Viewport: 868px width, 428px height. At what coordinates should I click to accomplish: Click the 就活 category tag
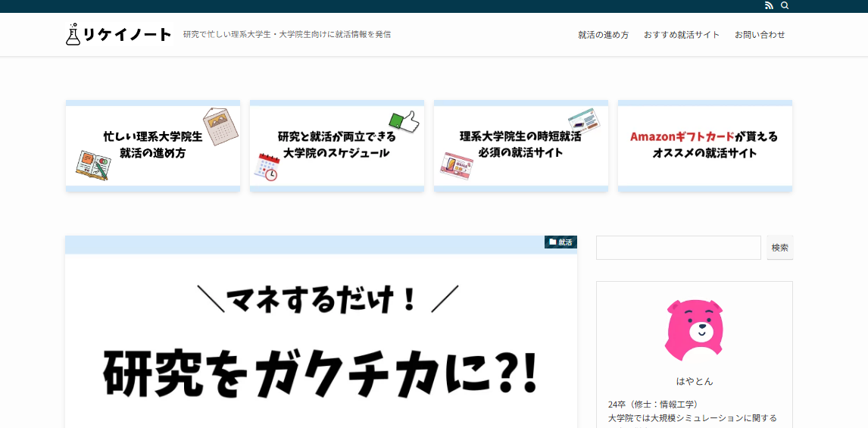coord(560,242)
